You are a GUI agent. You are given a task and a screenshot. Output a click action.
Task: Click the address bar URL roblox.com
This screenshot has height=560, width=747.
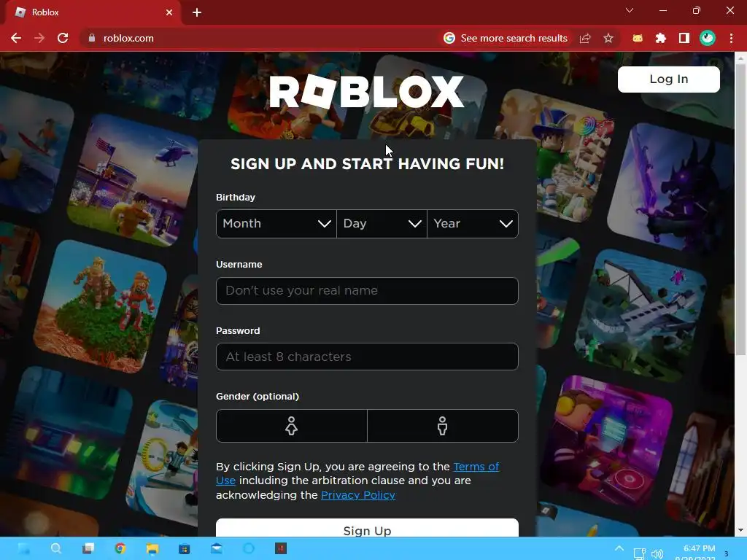pyautogui.click(x=128, y=38)
